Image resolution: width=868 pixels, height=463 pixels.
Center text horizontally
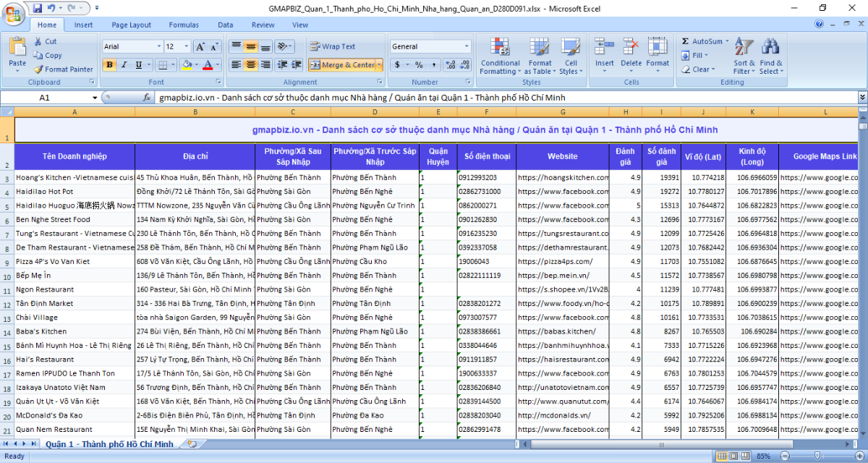click(x=250, y=65)
